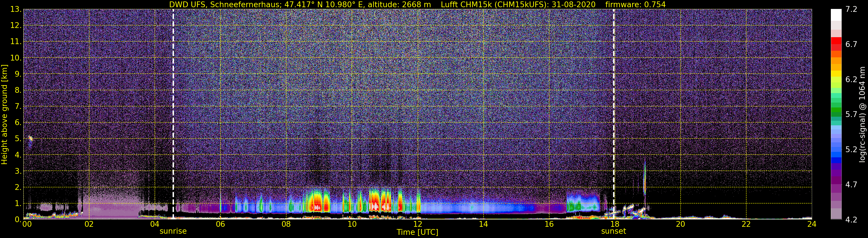This screenshot has width=868, height=238.
Task: Pick the white swatch at colorbar top
Action: 836,15
